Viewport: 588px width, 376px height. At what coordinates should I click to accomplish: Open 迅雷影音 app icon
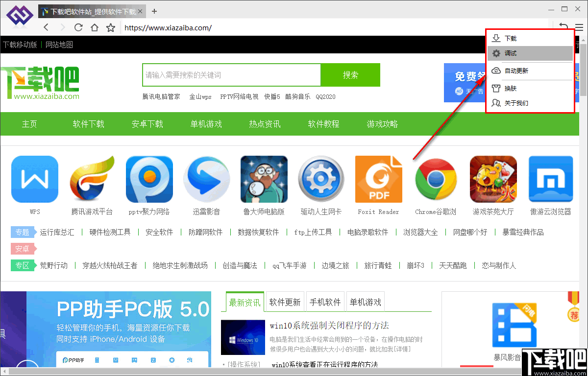pos(207,179)
